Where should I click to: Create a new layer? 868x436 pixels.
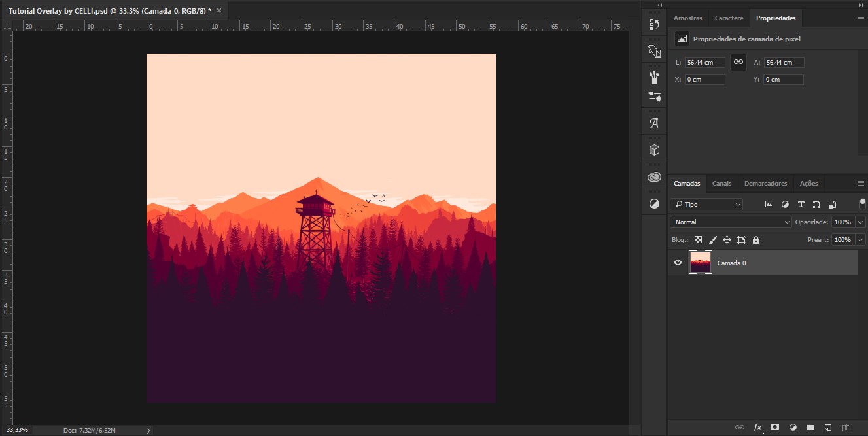tap(827, 427)
